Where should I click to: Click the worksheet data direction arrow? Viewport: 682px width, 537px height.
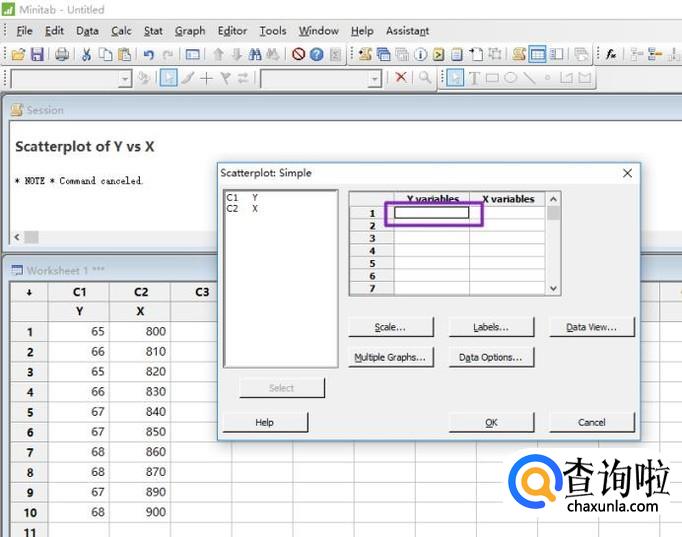click(29, 293)
